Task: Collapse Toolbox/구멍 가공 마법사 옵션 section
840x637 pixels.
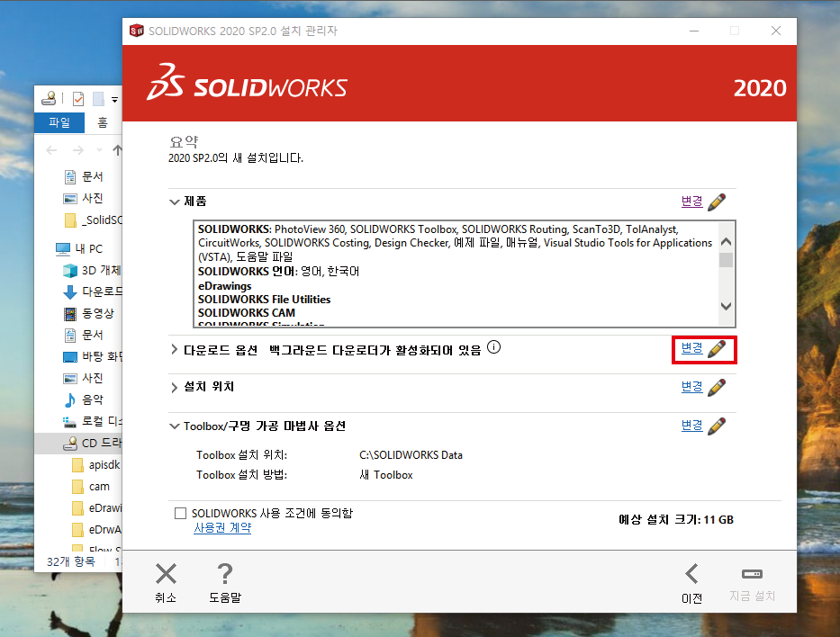Action: click(x=174, y=426)
